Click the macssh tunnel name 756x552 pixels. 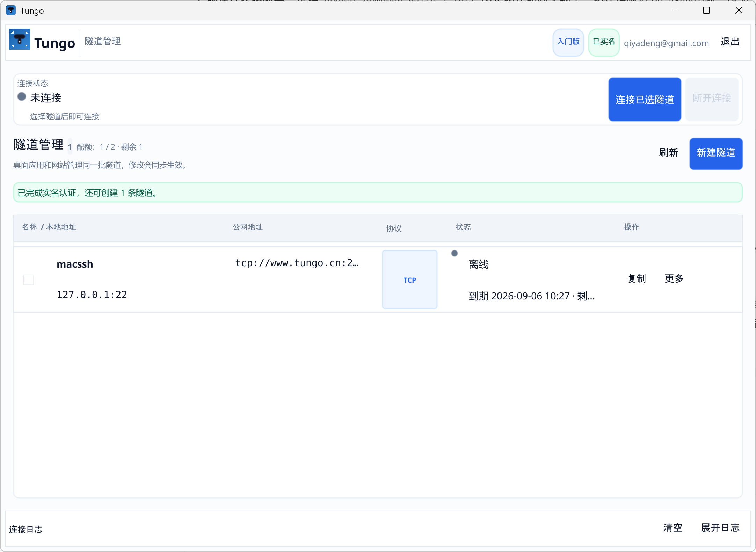pos(75,264)
